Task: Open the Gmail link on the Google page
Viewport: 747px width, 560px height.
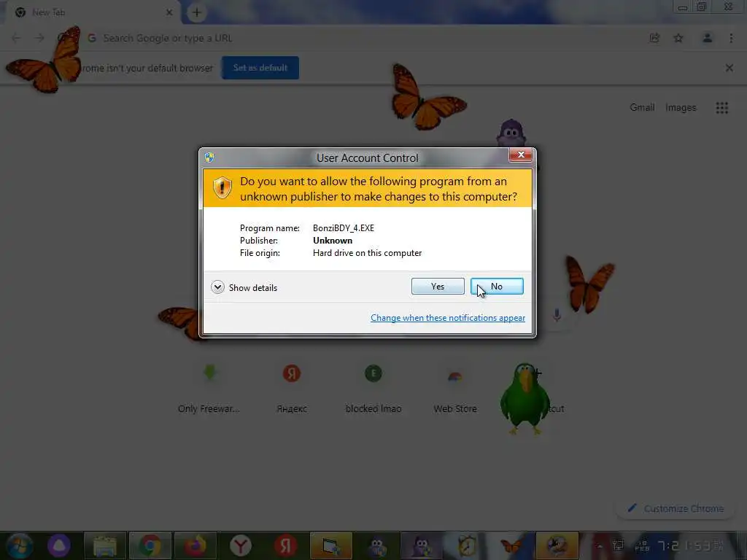Action: pos(642,108)
